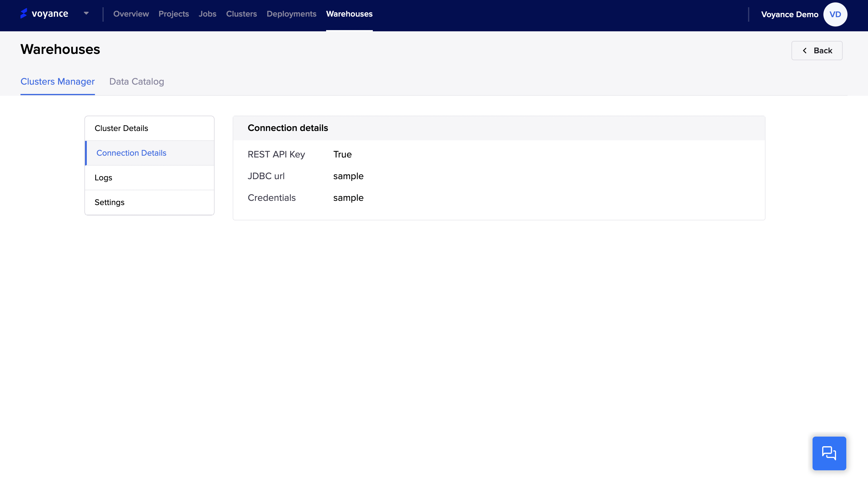
Task: Select Connection Details sidebar item
Action: click(x=131, y=153)
